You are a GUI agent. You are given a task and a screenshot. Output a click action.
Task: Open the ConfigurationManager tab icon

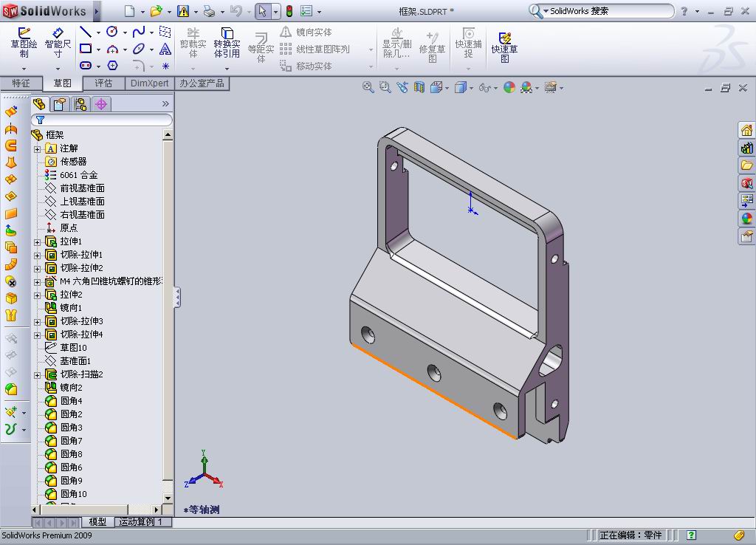pyautogui.click(x=80, y=103)
